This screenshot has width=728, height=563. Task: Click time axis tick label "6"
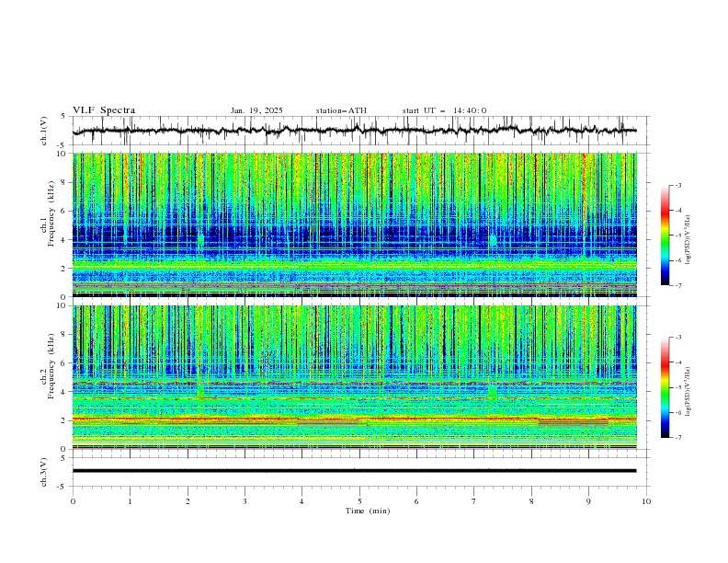(x=416, y=501)
